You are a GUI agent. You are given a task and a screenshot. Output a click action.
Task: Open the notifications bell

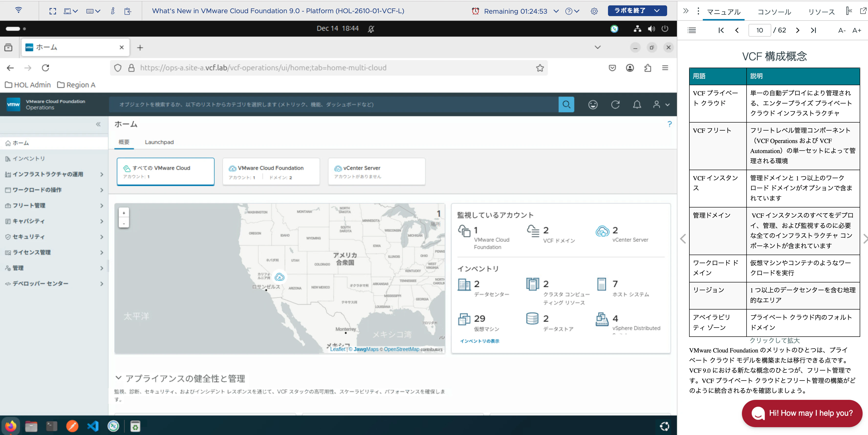(x=637, y=105)
